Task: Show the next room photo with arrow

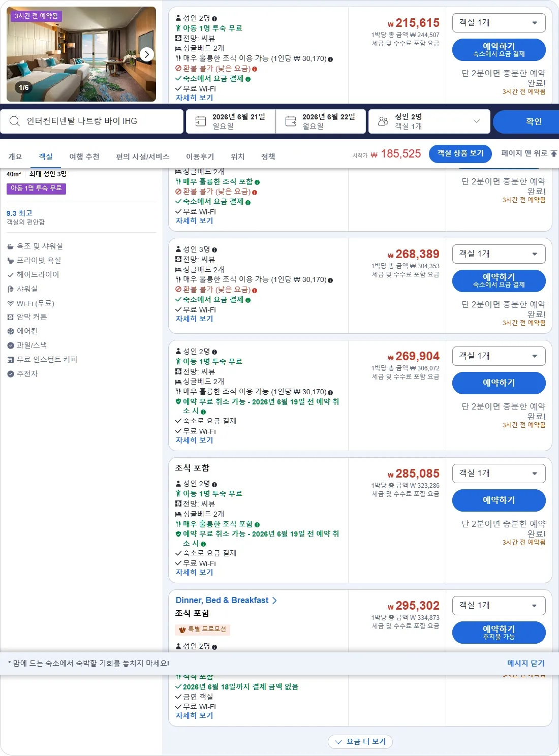Action: pos(146,54)
